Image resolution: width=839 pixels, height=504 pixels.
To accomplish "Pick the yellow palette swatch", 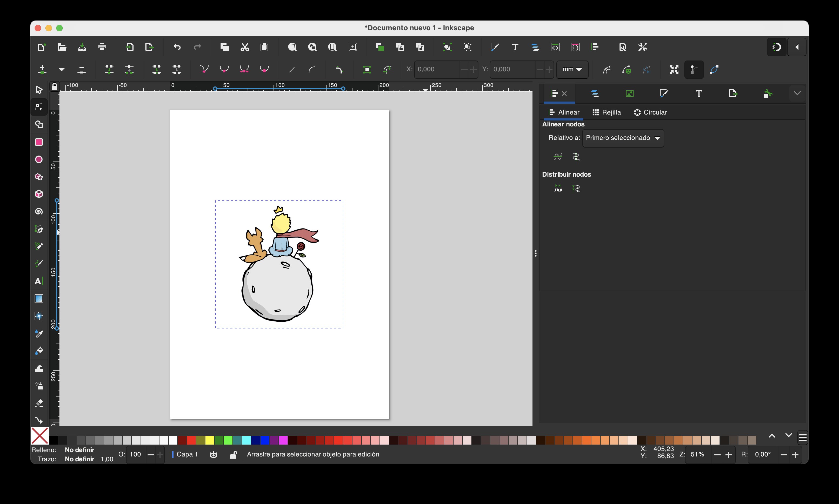I will point(210,441).
